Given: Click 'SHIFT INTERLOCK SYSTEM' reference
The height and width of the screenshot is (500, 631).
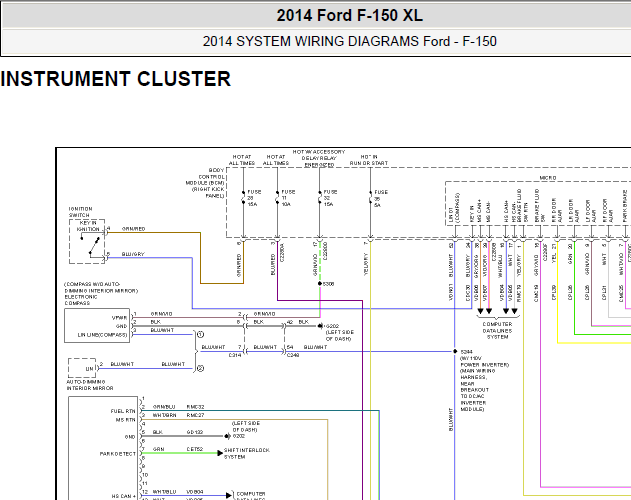Looking at the screenshot, I should tap(247, 453).
